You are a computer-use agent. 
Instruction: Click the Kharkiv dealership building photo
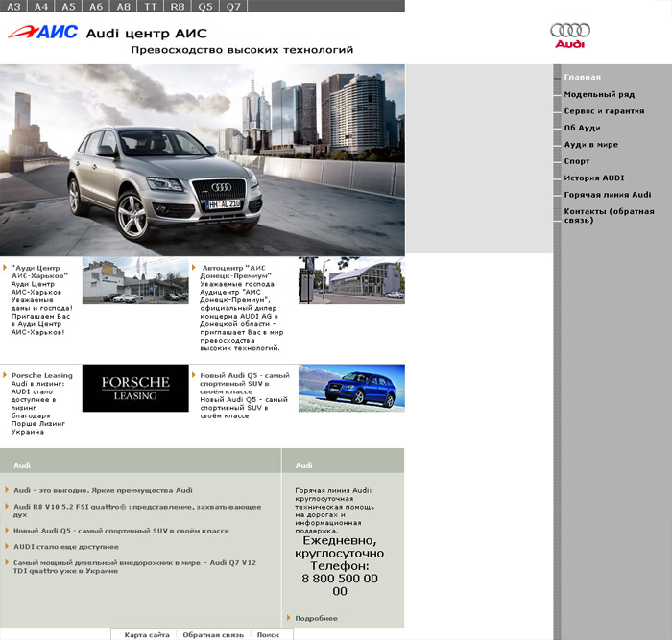click(135, 280)
